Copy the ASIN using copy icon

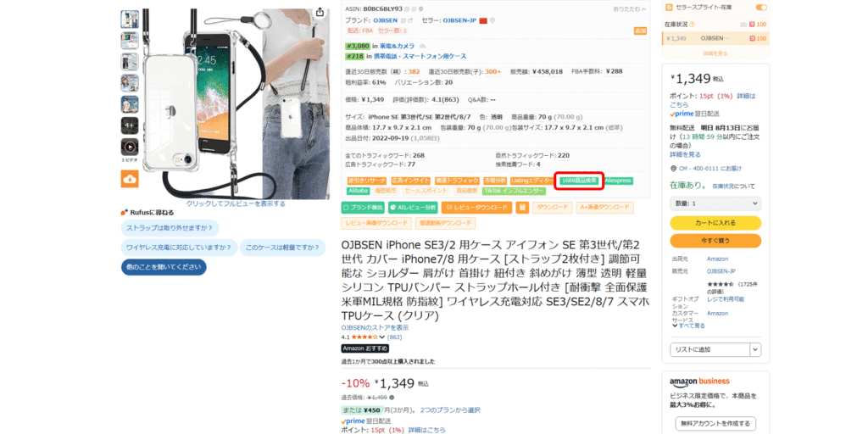[407, 9]
